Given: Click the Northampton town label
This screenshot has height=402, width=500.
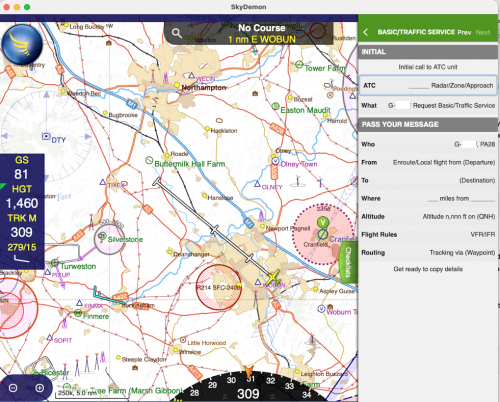Looking at the screenshot, I should pyautogui.click(x=204, y=88).
